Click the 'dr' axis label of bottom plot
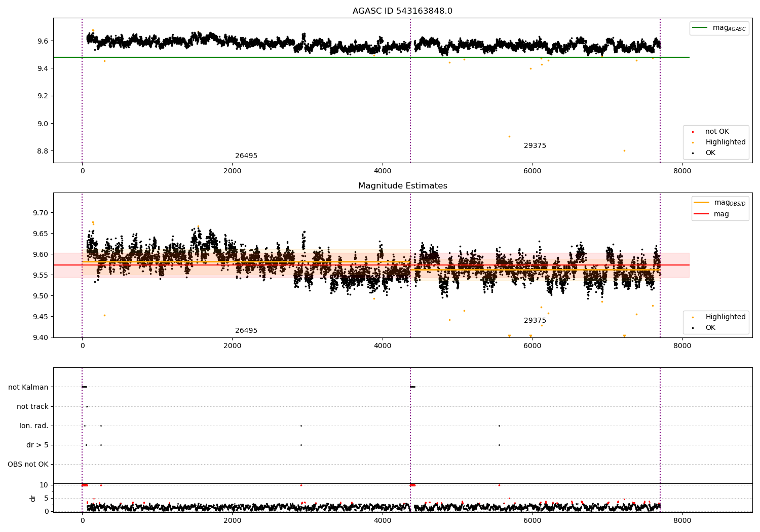The width and height of the screenshot is (760, 532). click(x=33, y=499)
